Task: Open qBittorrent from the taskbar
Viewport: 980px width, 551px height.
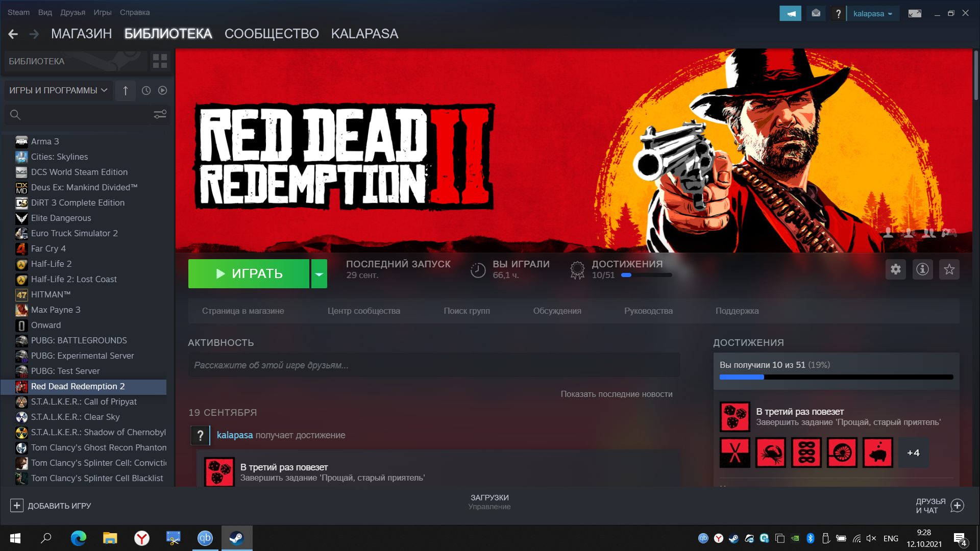Action: 205,538
